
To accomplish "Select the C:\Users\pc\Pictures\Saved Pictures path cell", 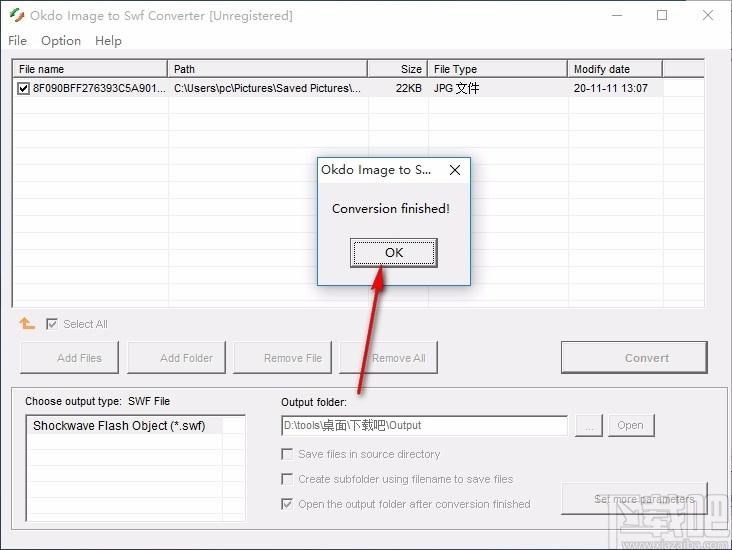I will pyautogui.click(x=267, y=88).
